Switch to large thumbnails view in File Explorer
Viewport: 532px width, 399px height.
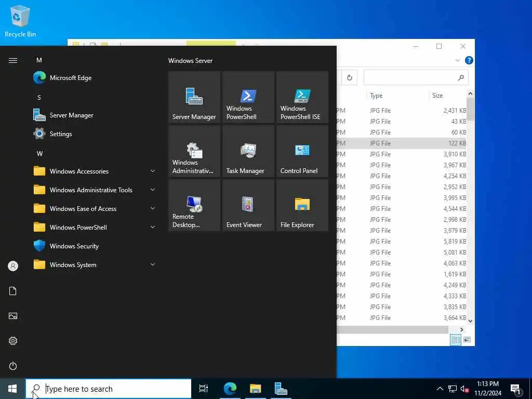[467, 340]
